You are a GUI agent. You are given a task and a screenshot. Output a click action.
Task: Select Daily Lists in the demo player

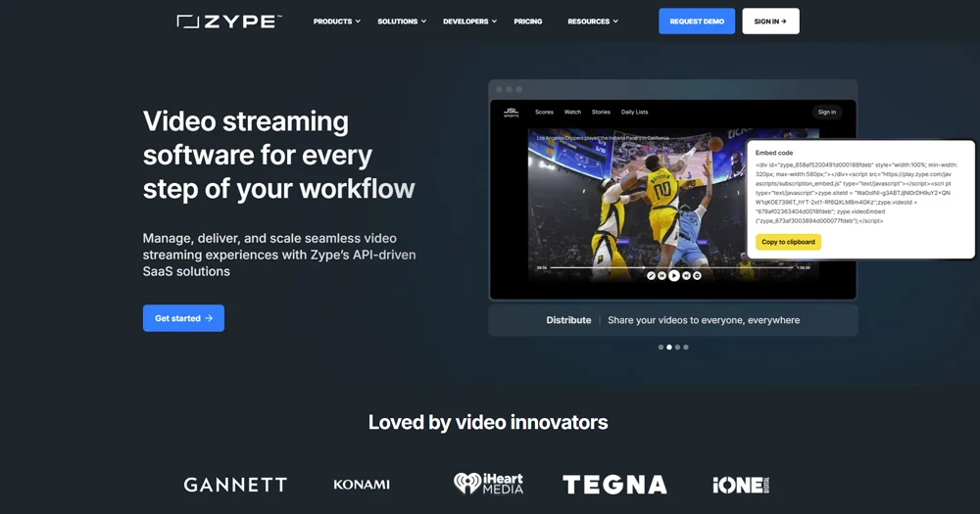point(634,113)
